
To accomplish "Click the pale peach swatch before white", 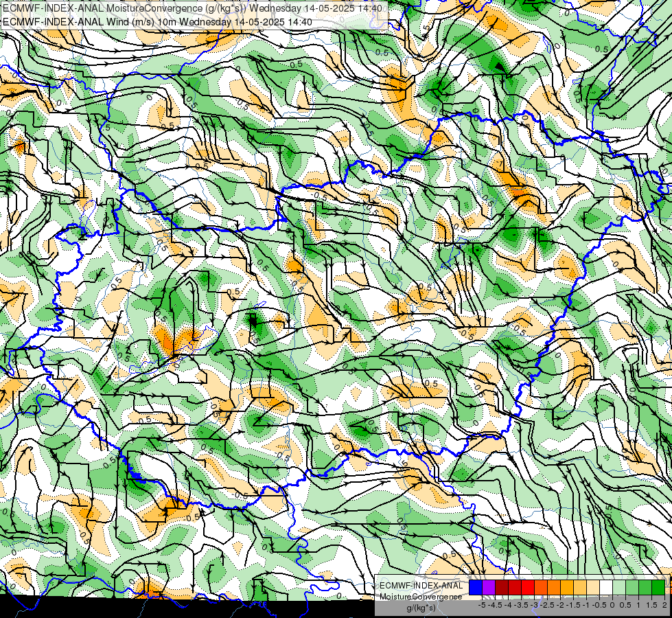I will tap(593, 587).
